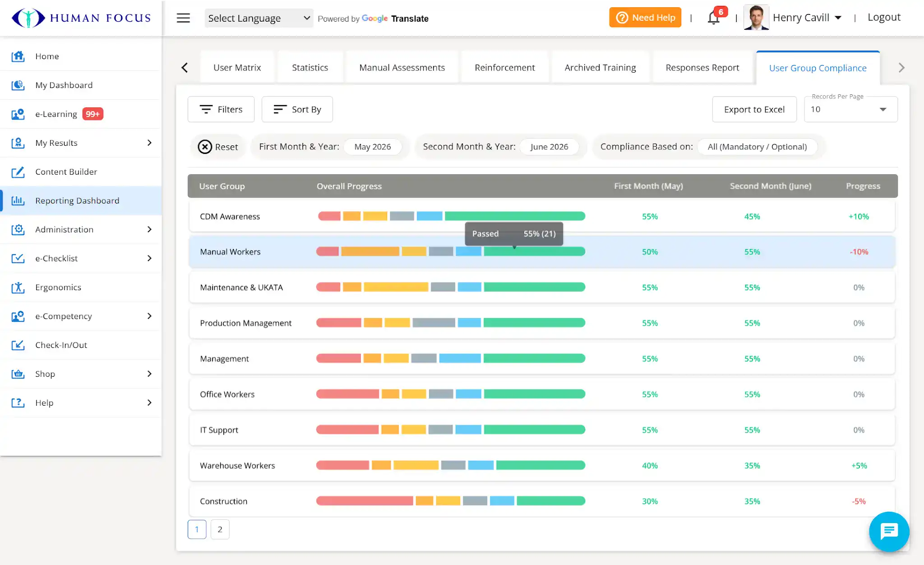
Task: Open the Responses Report tab
Action: click(702, 68)
